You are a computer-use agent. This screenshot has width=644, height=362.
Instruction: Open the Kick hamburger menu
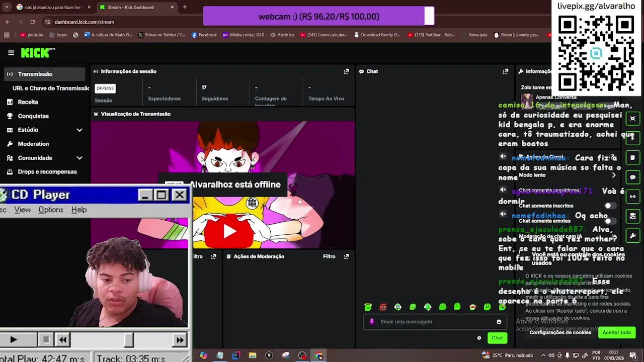coord(11,52)
